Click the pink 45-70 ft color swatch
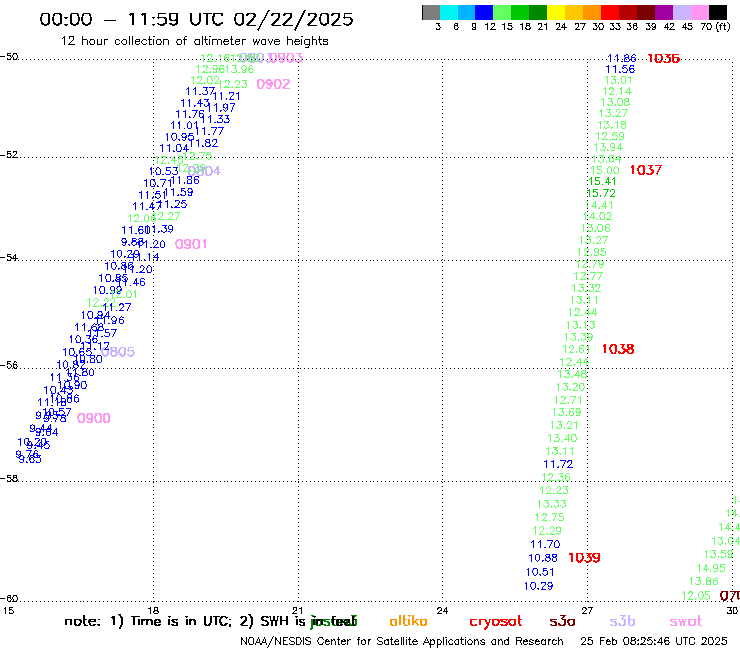Viewport: 740px width, 650px height. (x=699, y=12)
